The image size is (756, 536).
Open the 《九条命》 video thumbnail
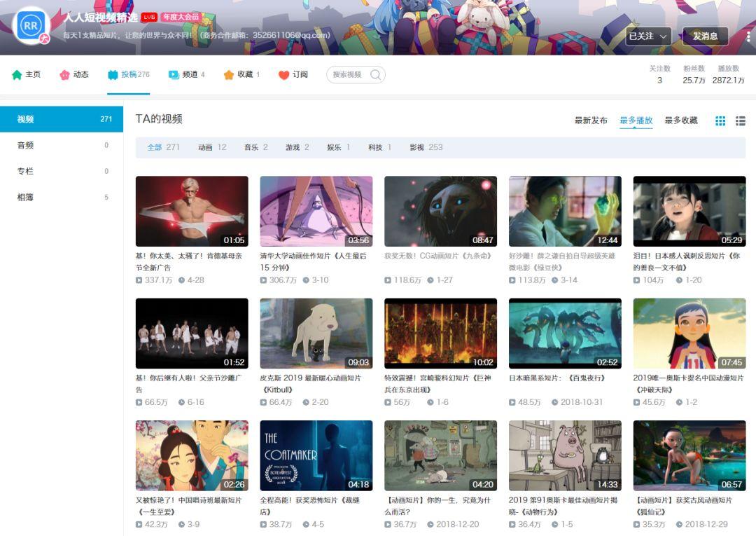[439, 210]
